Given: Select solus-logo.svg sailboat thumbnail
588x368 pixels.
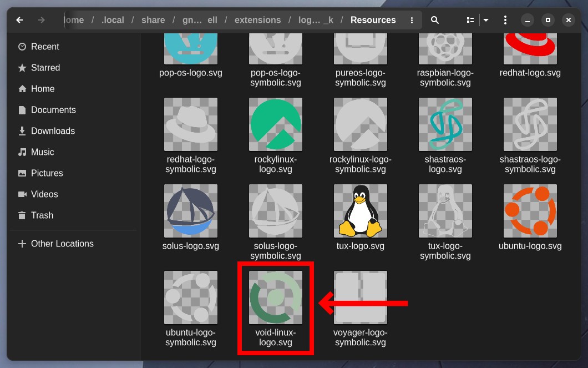Looking at the screenshot, I should click(190, 211).
